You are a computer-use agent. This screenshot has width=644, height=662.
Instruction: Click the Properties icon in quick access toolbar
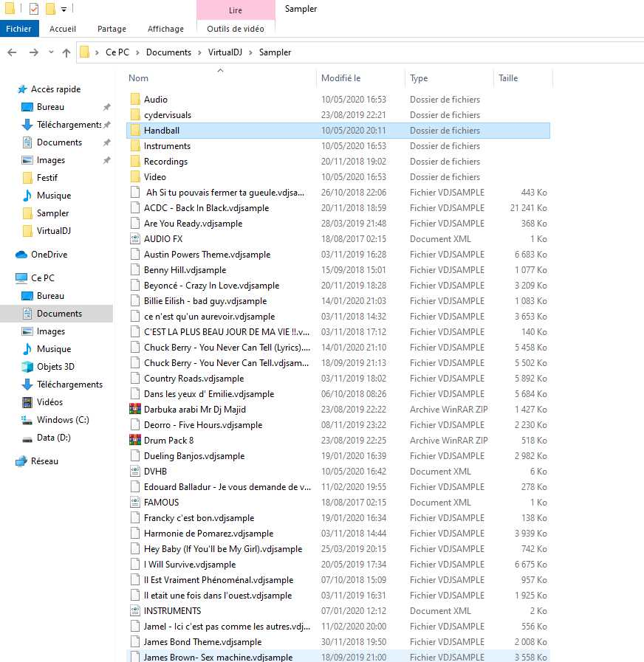pos(34,9)
